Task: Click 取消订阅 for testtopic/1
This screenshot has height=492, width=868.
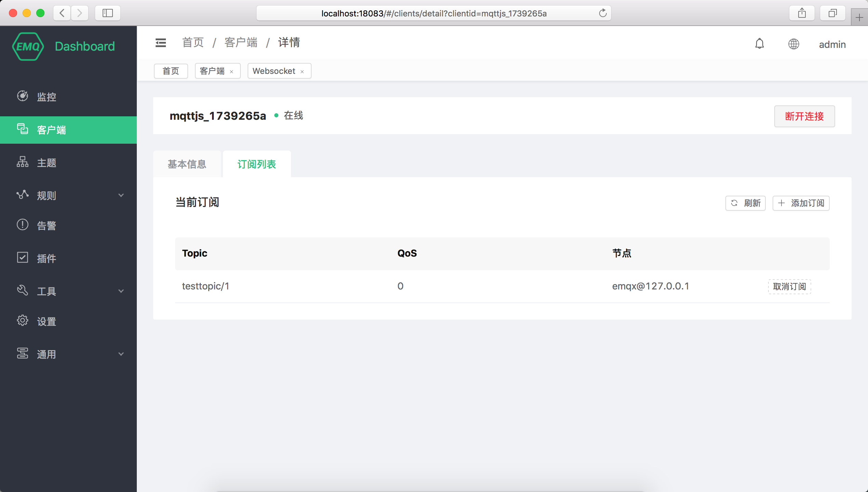Action: click(x=789, y=286)
